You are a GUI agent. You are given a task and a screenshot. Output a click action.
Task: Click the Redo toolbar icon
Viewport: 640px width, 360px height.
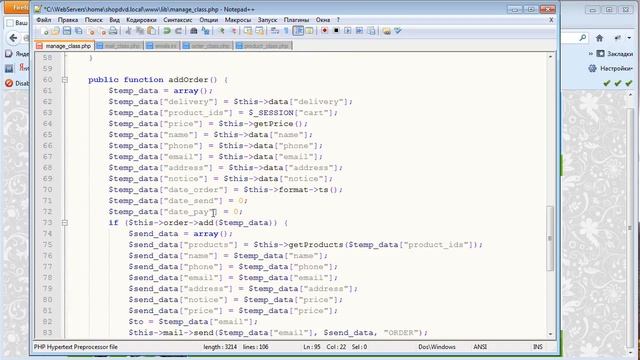coord(179,31)
